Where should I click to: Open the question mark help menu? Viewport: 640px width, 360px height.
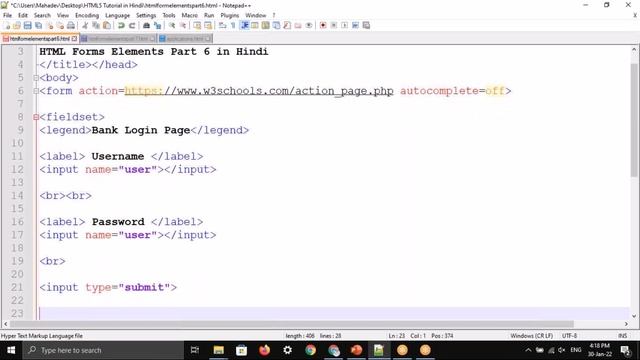pos(274,15)
